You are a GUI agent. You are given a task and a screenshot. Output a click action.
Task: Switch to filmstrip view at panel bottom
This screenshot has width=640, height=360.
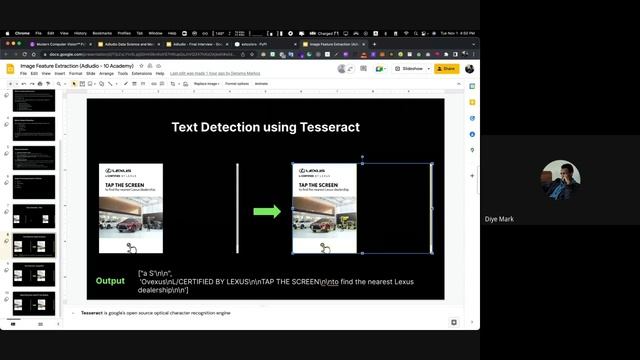coord(13,324)
